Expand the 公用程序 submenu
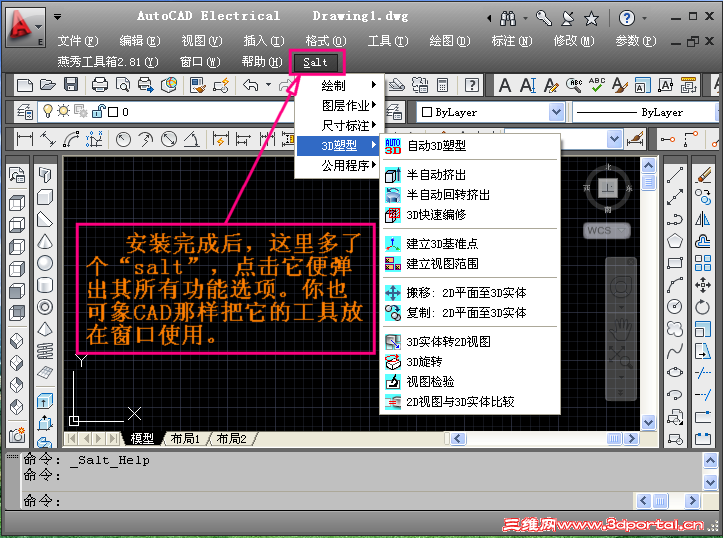The width and height of the screenshot is (723, 538). [338, 165]
